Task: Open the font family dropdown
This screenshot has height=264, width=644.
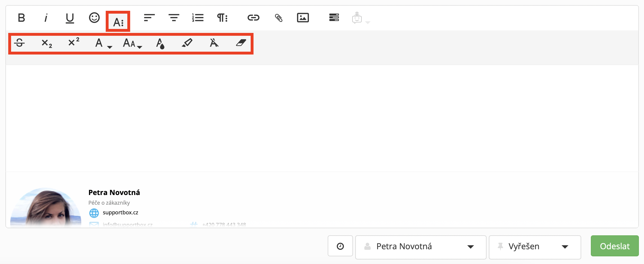Action: click(x=103, y=43)
